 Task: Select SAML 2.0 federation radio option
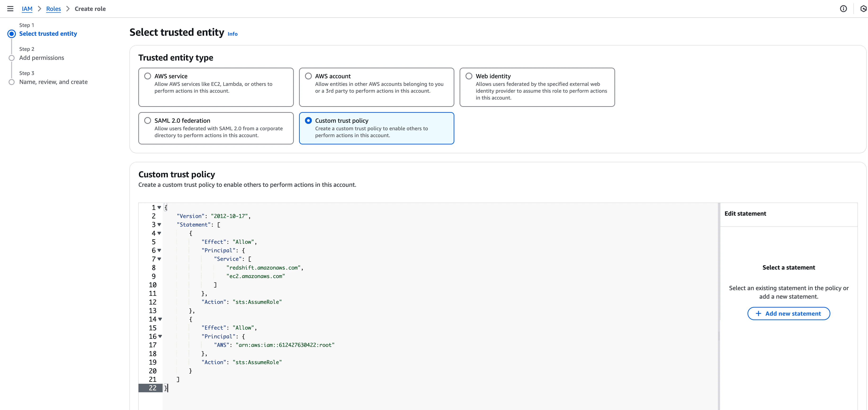148,121
